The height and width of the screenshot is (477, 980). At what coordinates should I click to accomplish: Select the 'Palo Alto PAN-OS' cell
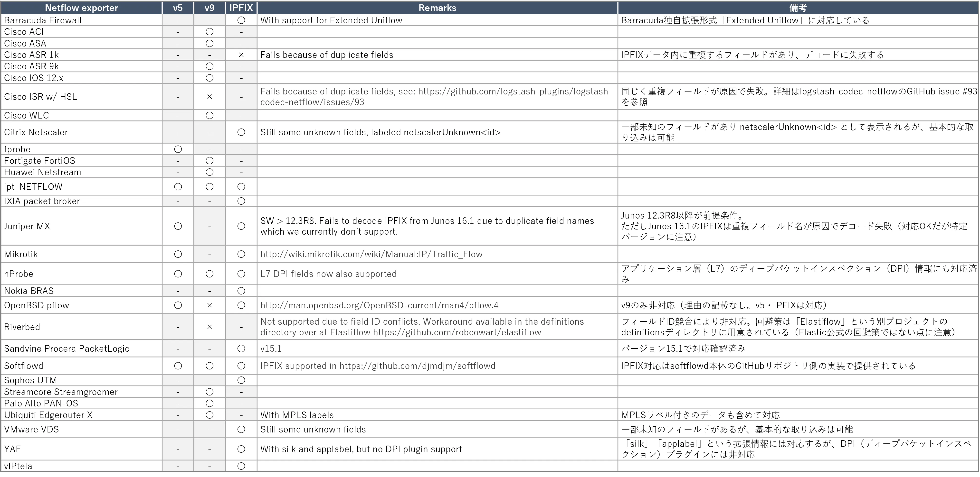[81, 403]
